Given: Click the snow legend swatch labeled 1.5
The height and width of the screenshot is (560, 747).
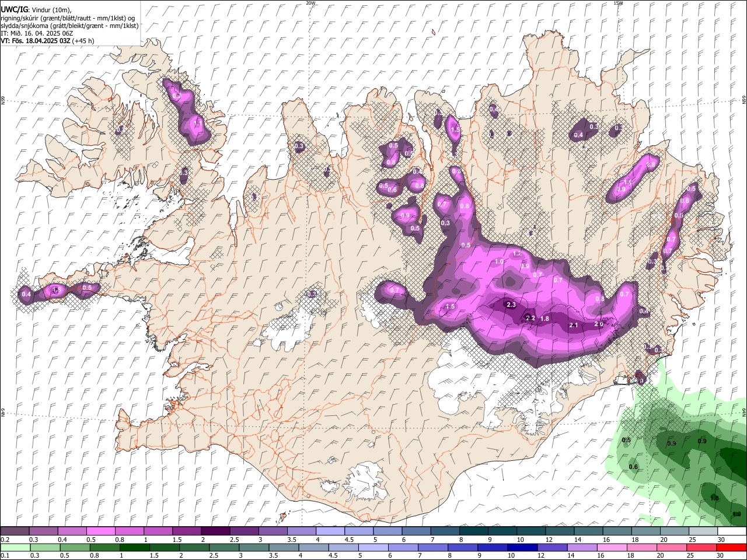Looking at the screenshot, I should point(186,531).
